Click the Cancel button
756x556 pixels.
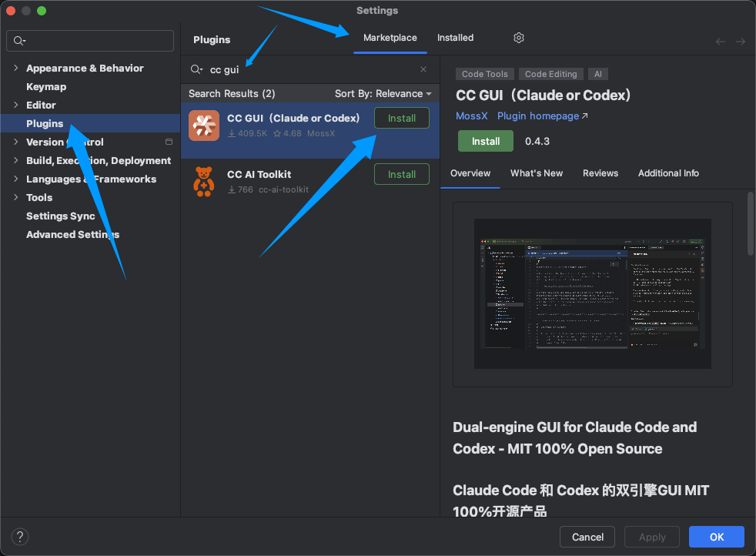(x=587, y=537)
